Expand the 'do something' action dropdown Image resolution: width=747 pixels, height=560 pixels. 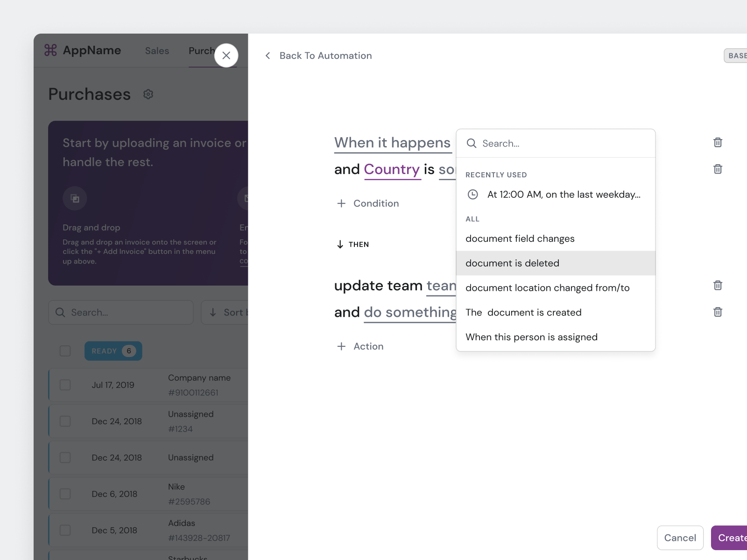tap(410, 312)
